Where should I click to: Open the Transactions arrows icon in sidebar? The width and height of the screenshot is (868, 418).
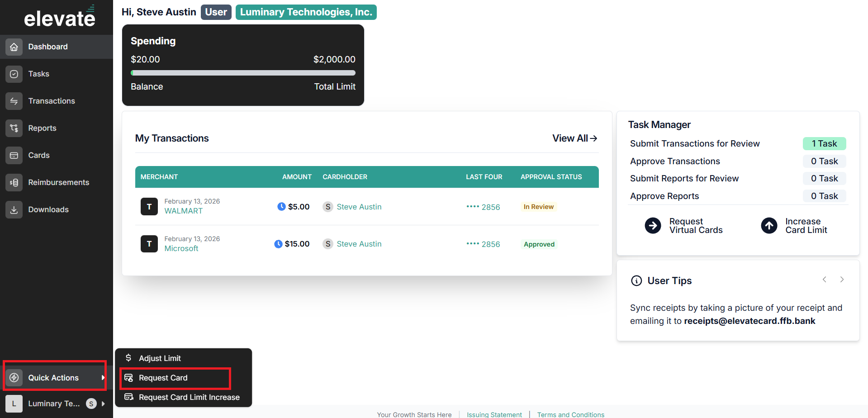tap(14, 101)
